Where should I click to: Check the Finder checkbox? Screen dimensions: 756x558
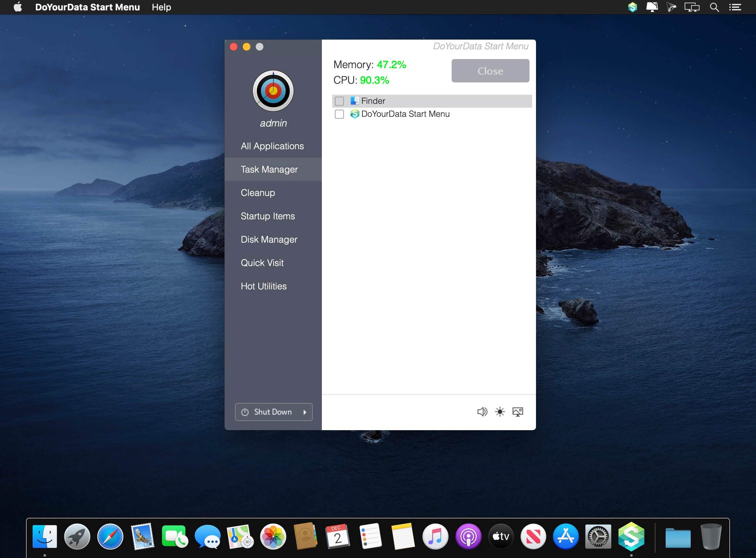pyautogui.click(x=339, y=101)
